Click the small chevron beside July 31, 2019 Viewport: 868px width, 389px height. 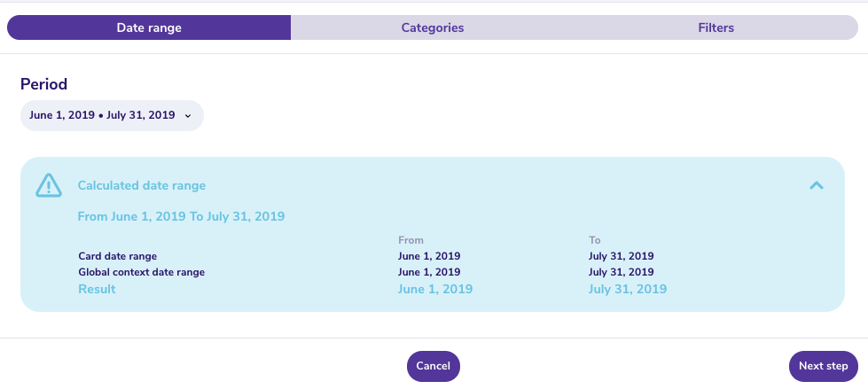click(188, 116)
